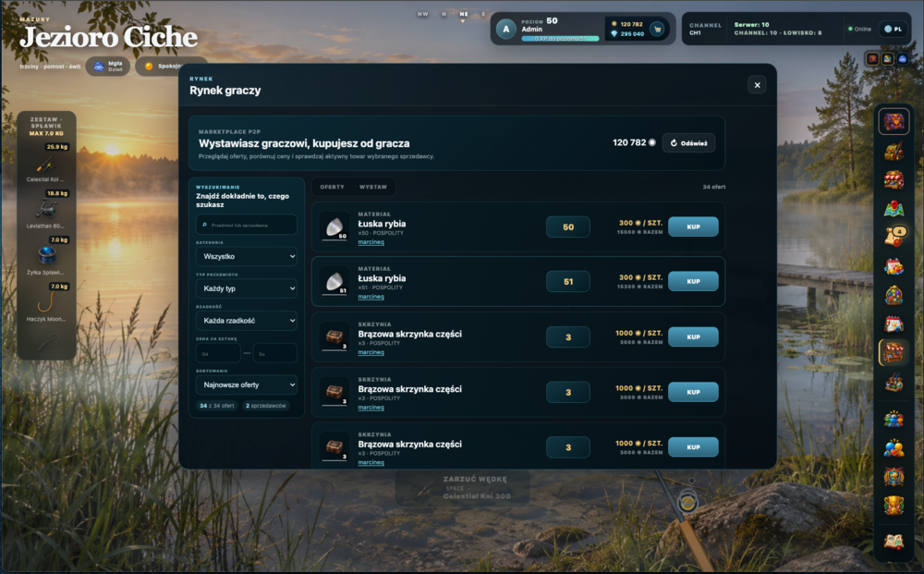
Task: Click the item or seller search field
Action: point(247,225)
